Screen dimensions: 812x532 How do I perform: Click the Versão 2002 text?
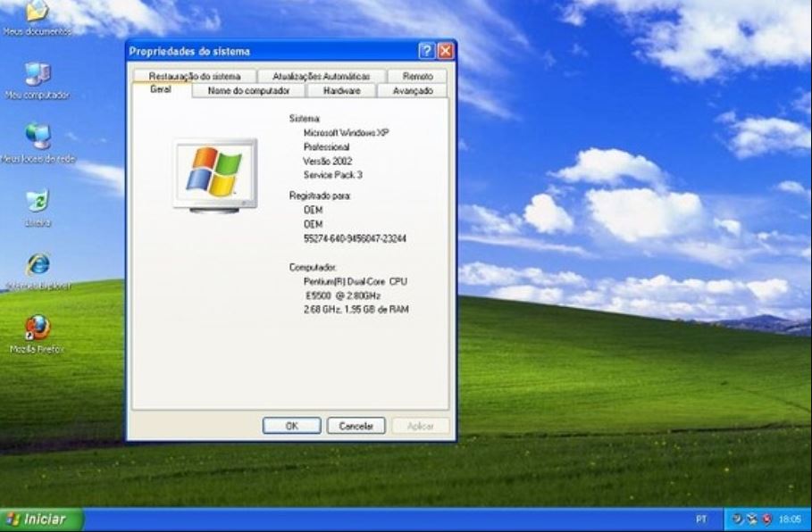pos(328,161)
